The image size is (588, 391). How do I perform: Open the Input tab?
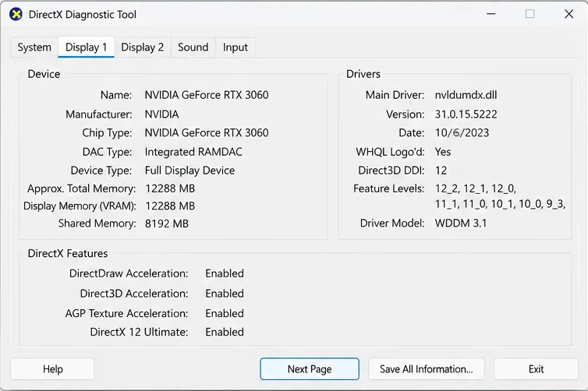click(236, 48)
